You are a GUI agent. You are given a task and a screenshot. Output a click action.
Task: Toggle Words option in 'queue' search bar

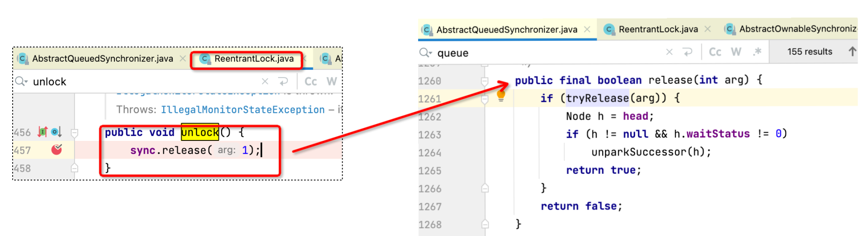tap(736, 52)
